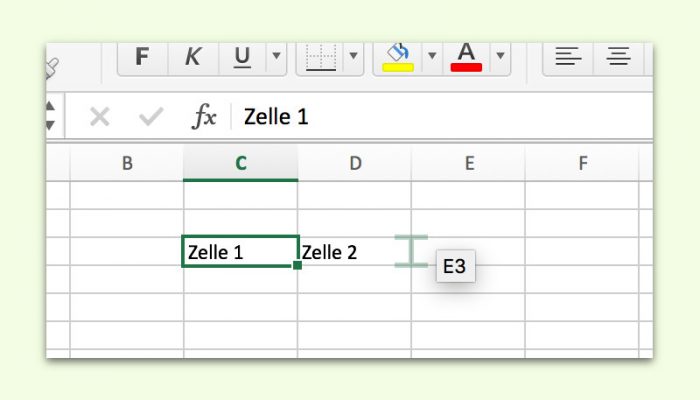Confirm formula entry with checkmark icon
The width and height of the screenshot is (700, 400).
(x=151, y=117)
